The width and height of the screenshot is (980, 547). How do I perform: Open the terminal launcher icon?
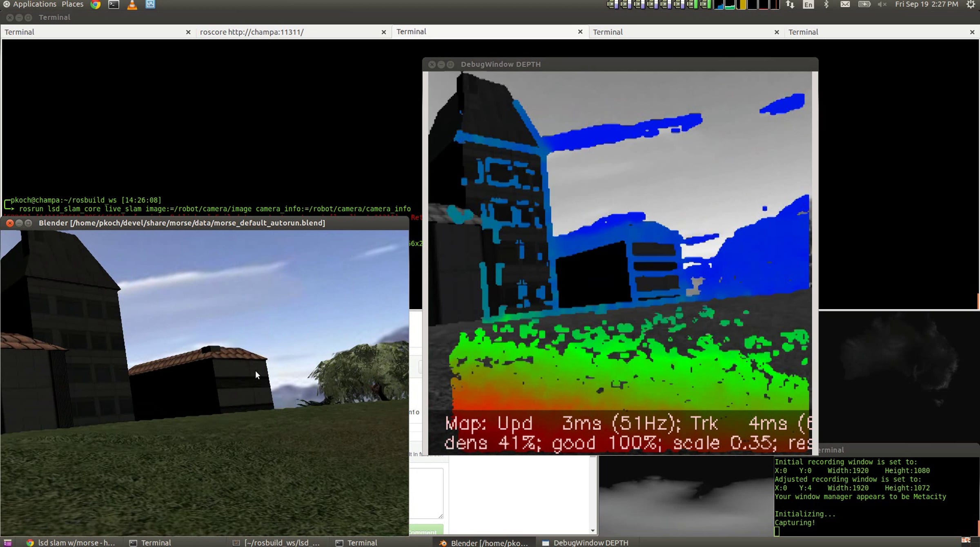(114, 4)
